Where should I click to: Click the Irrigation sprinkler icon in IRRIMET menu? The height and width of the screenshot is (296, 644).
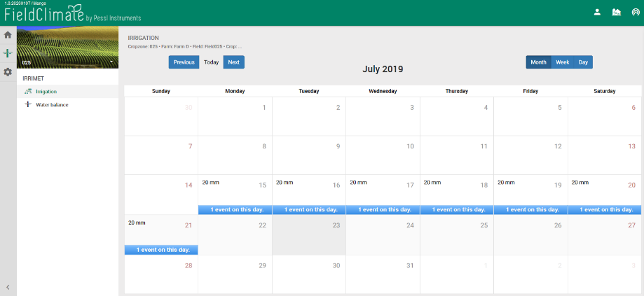28,92
